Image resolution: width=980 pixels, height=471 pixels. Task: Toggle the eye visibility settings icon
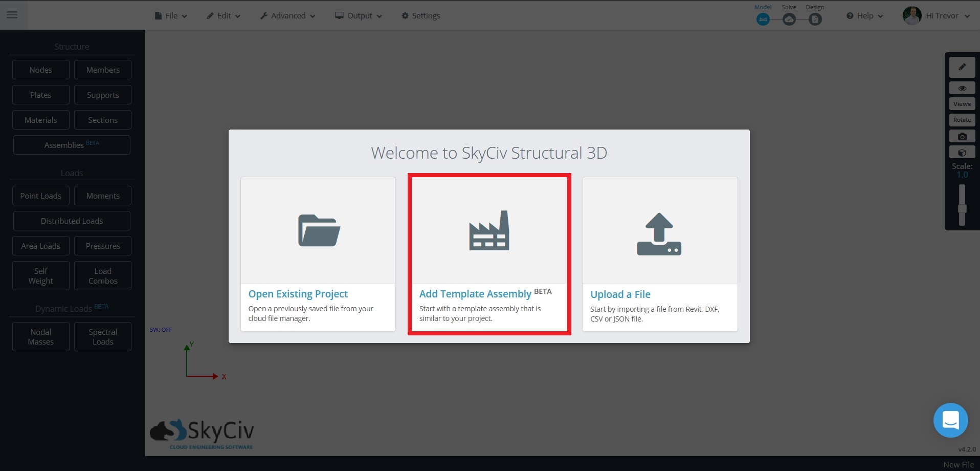pyautogui.click(x=962, y=88)
